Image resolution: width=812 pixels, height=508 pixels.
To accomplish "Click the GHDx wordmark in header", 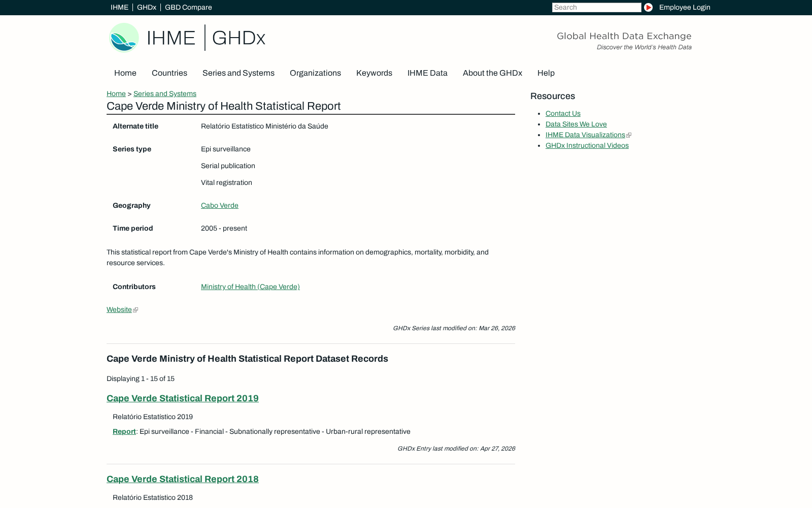I will pyautogui.click(x=239, y=38).
